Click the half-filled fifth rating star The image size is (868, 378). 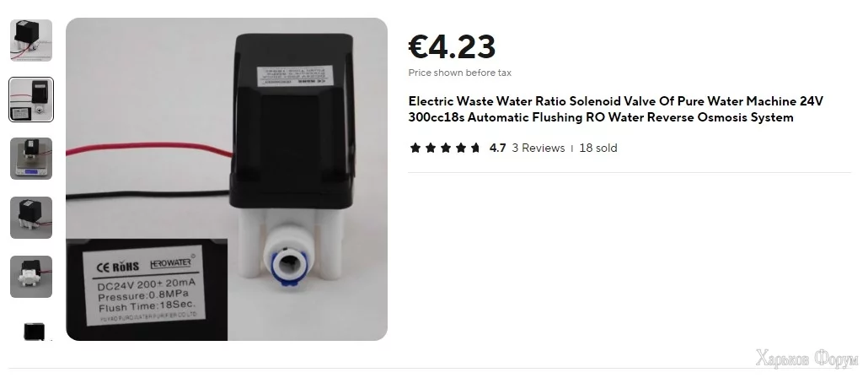pos(475,148)
